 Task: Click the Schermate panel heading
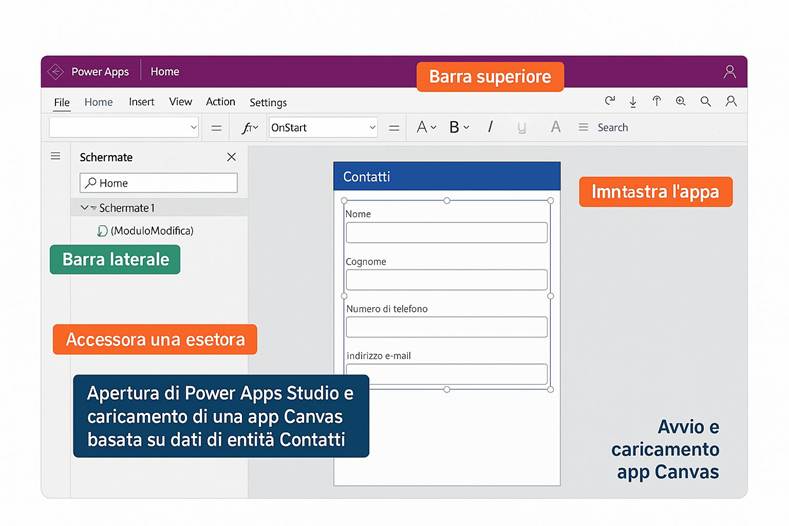(x=106, y=157)
